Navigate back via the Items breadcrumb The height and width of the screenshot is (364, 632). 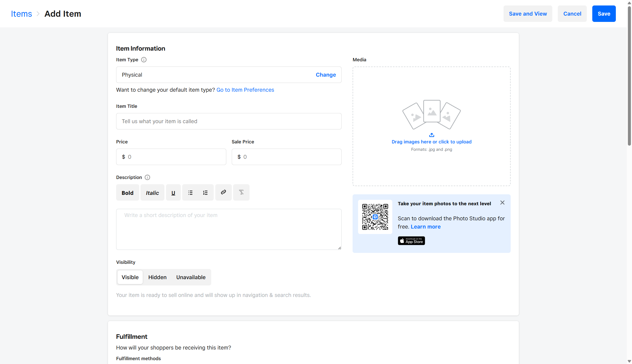[21, 13]
